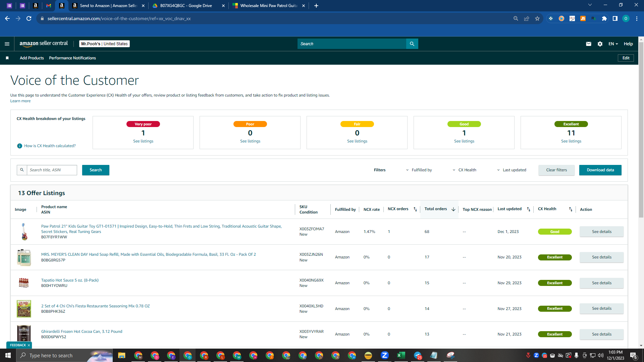Image resolution: width=644 pixels, height=362 pixels.
Task: Open the EN language dropdown
Action: (613, 44)
